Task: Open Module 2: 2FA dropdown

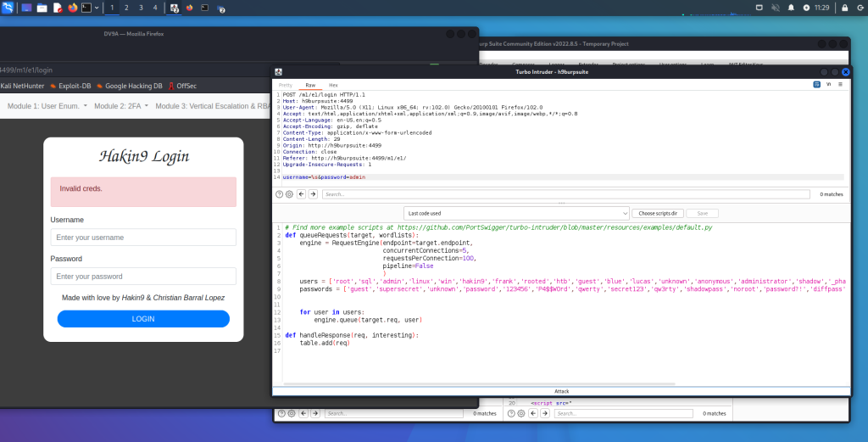Action: click(121, 106)
